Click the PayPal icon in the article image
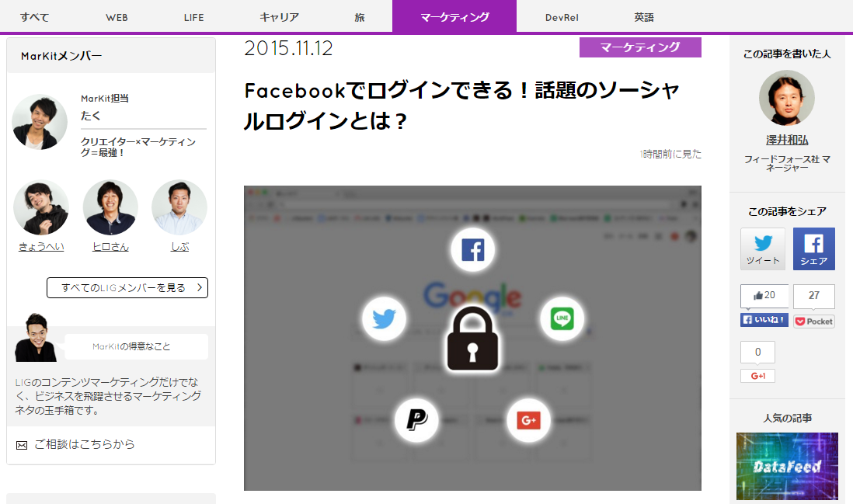853x504 pixels. point(416,419)
